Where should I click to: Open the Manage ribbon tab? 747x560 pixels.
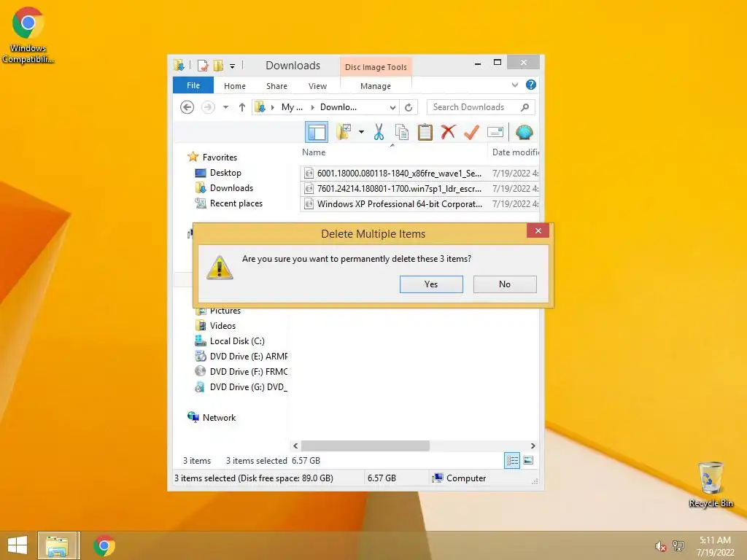pyautogui.click(x=376, y=86)
